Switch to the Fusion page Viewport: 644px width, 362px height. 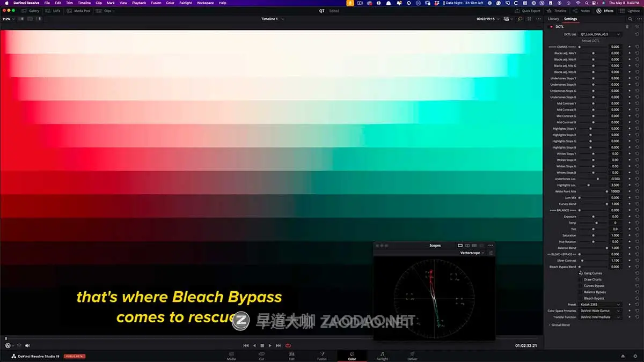[322, 355]
